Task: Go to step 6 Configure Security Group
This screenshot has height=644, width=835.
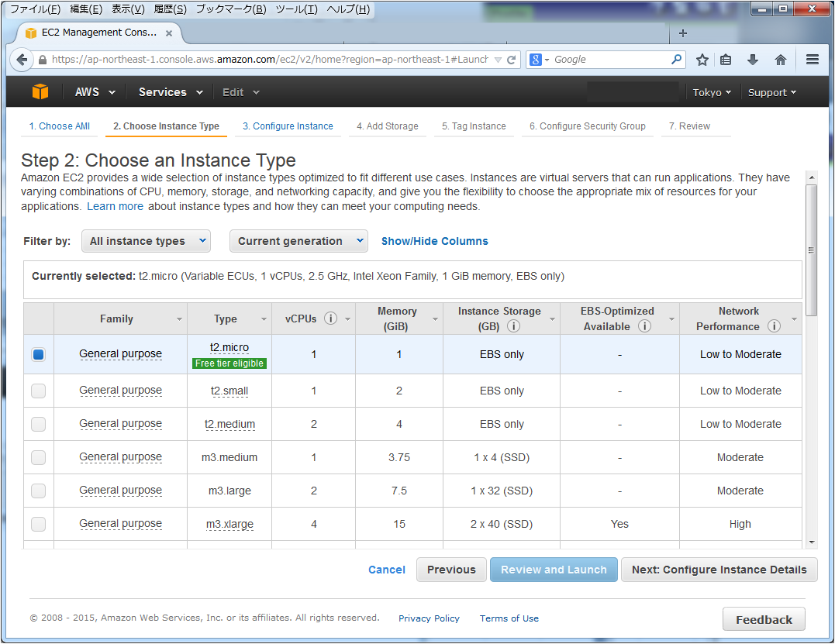Action: click(x=587, y=126)
